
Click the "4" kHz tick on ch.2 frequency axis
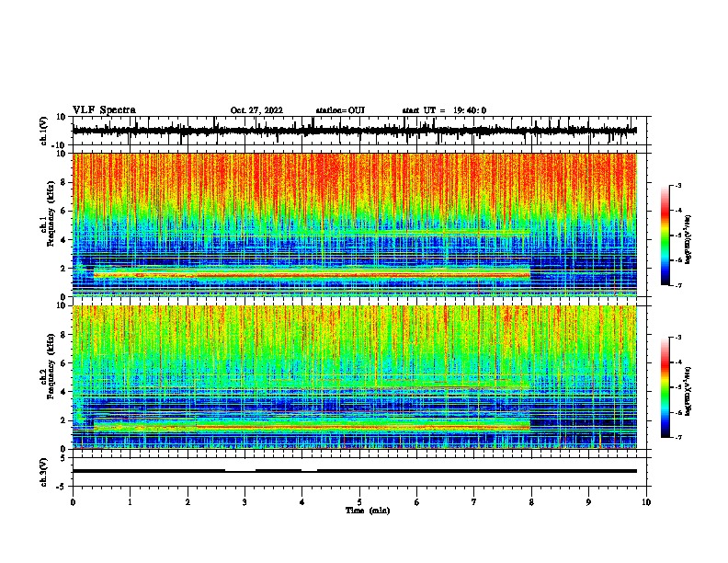pyautogui.click(x=63, y=392)
